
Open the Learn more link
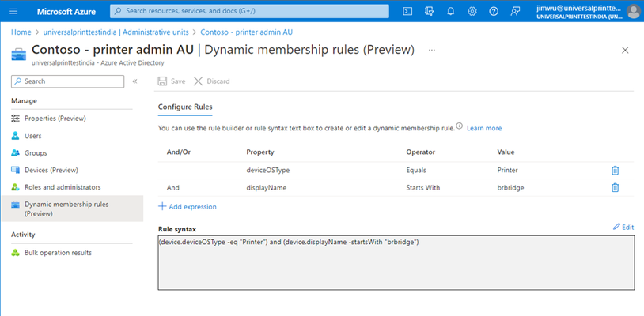(484, 128)
